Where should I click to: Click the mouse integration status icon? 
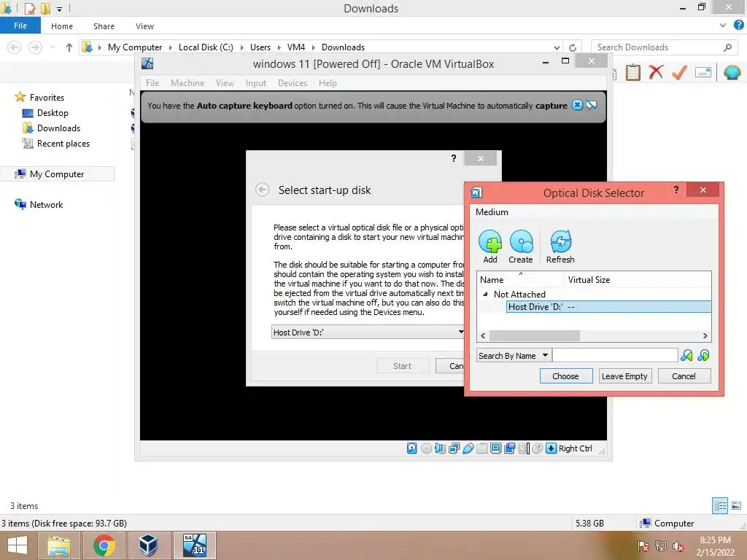[538, 448]
